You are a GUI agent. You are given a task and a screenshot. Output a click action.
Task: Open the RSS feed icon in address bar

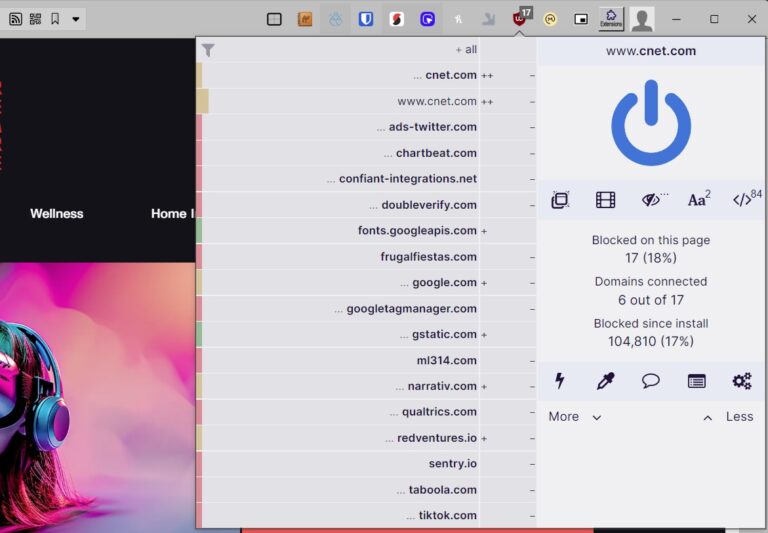(16, 19)
